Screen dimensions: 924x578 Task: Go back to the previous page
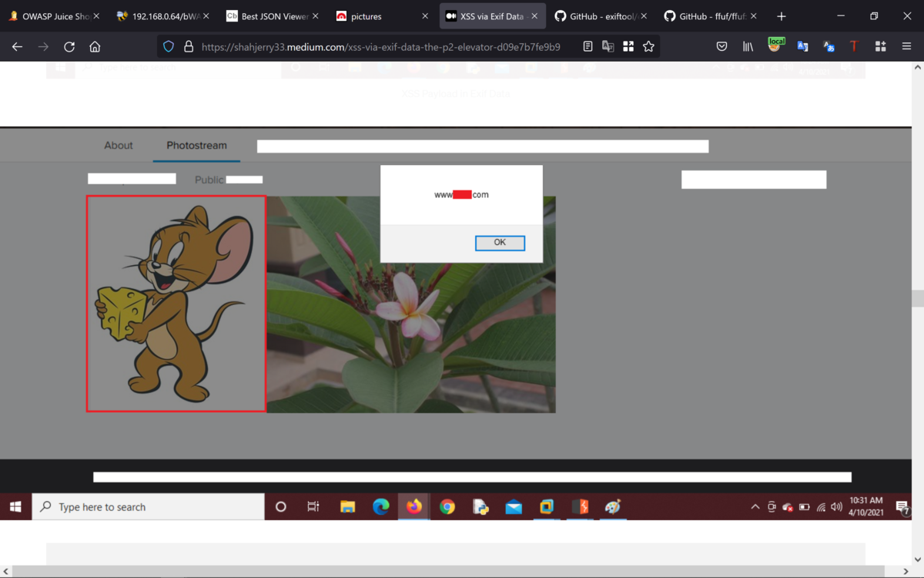pyautogui.click(x=17, y=46)
